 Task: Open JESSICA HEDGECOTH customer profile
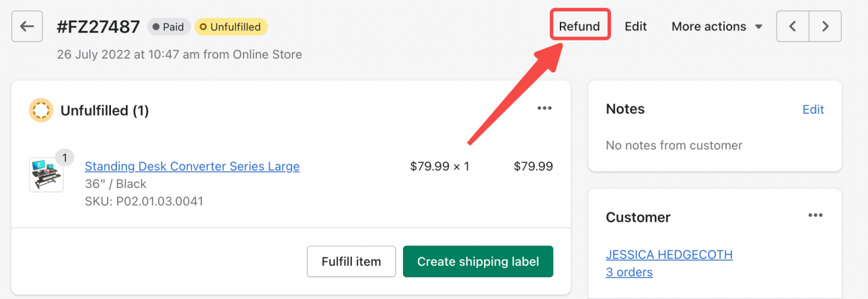tap(669, 255)
